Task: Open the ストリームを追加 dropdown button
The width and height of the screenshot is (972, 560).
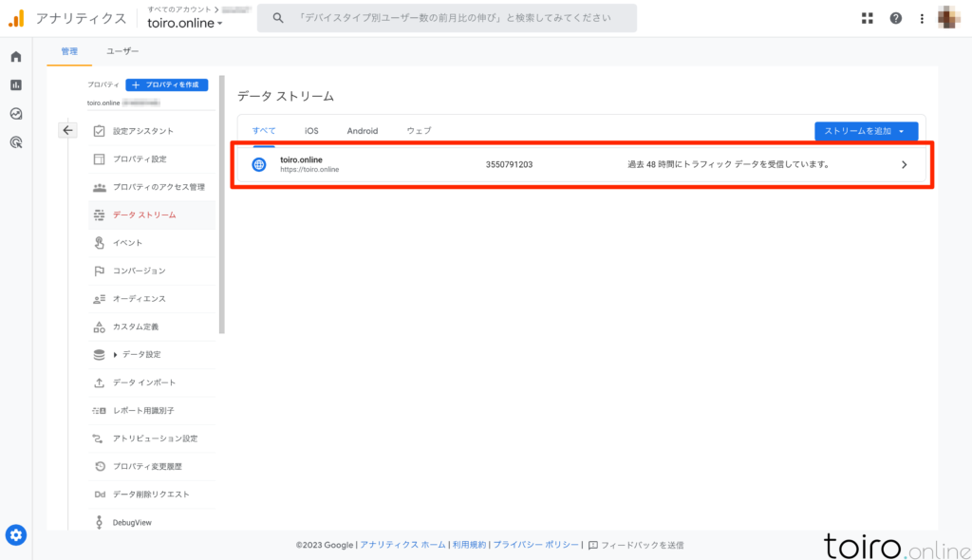Action: click(866, 131)
